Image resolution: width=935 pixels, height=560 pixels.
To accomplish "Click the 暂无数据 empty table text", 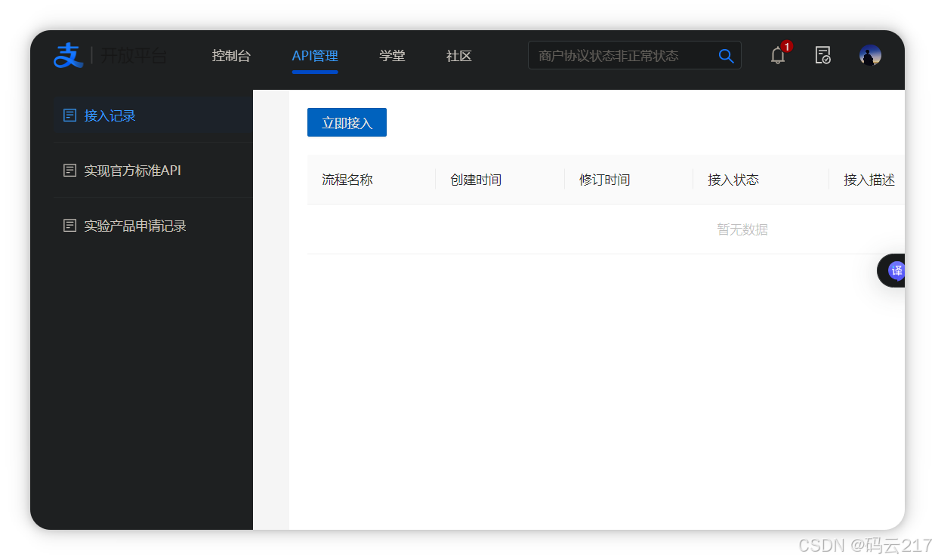I will click(742, 229).
